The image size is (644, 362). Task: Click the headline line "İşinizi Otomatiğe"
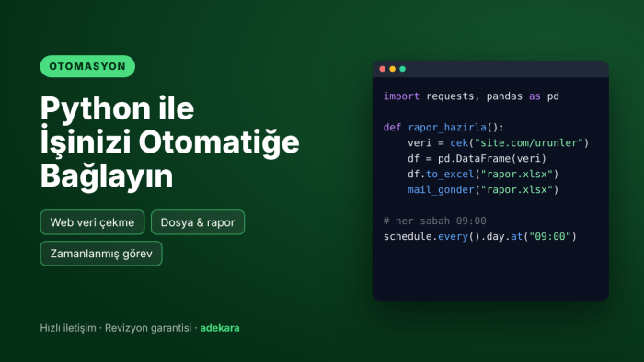click(x=169, y=141)
